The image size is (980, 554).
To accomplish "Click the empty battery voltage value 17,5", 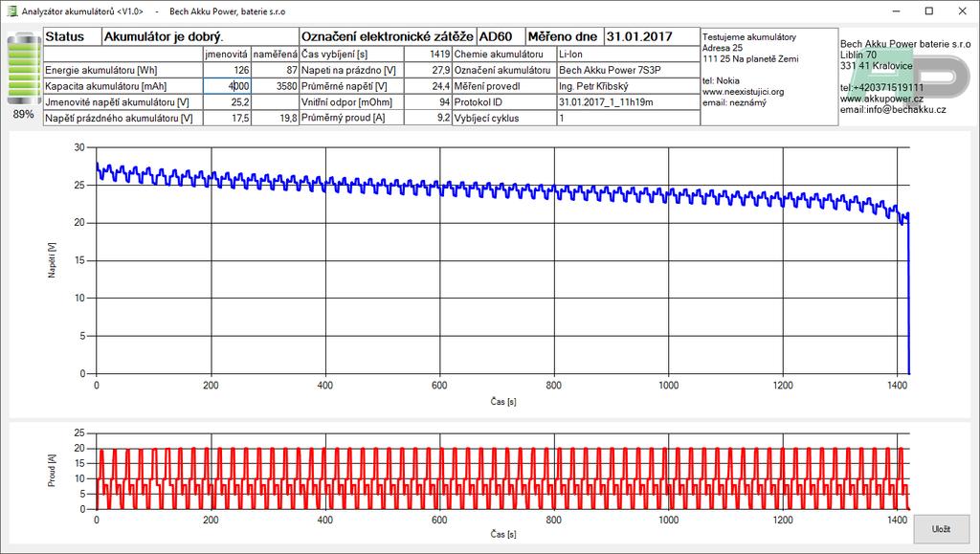I will (227, 118).
